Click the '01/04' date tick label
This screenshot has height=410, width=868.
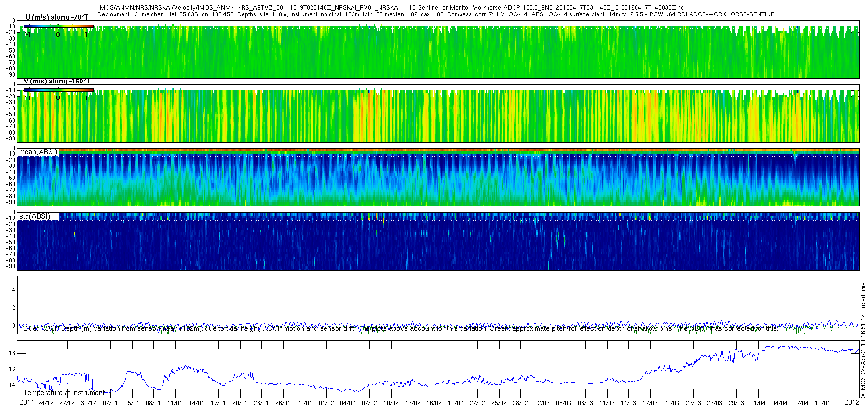click(x=758, y=403)
